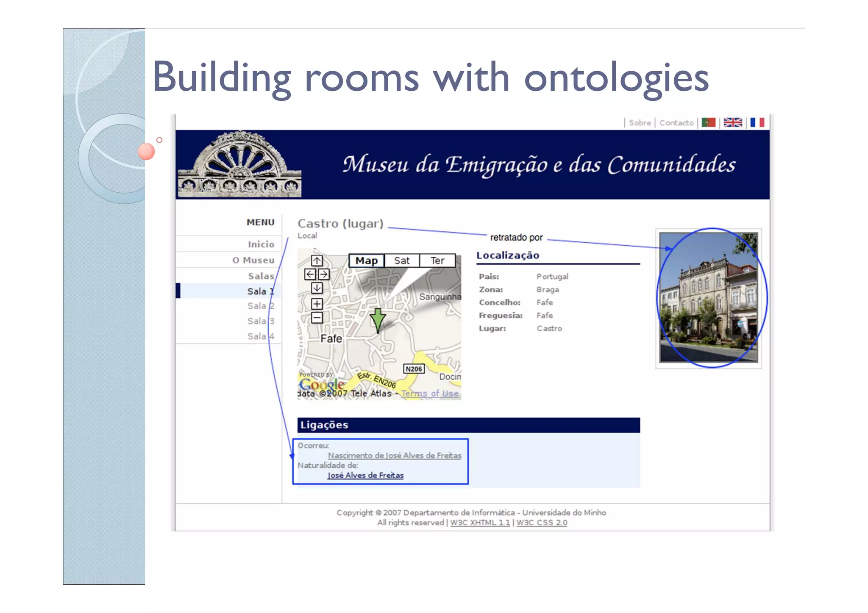Select the Sat satellite view tab
Image resolution: width=868 pixels, height=613 pixels.
tap(402, 261)
